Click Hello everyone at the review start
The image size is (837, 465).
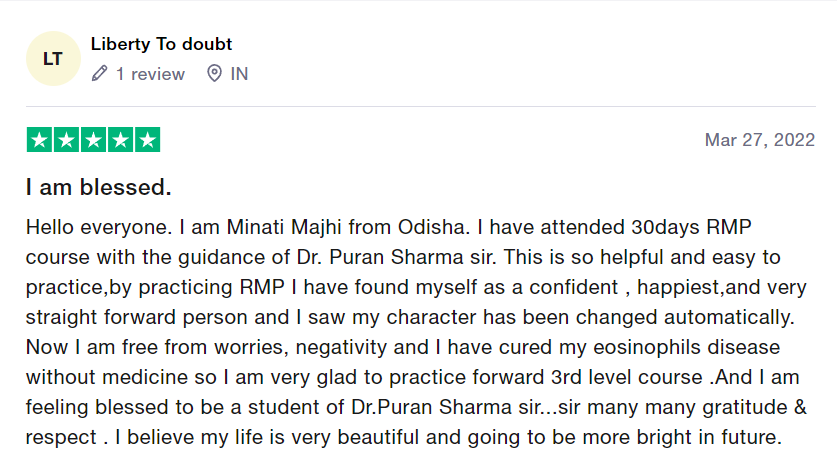click(99, 227)
